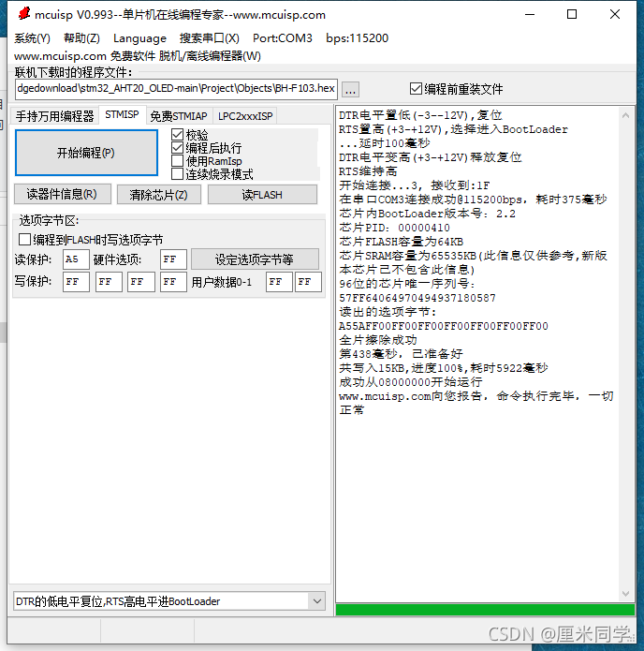Click 设定选项字节等 button

point(255,259)
